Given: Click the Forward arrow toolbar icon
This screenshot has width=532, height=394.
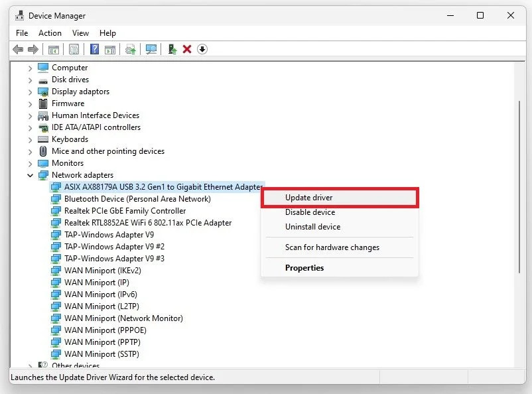Looking at the screenshot, I should click(x=33, y=50).
